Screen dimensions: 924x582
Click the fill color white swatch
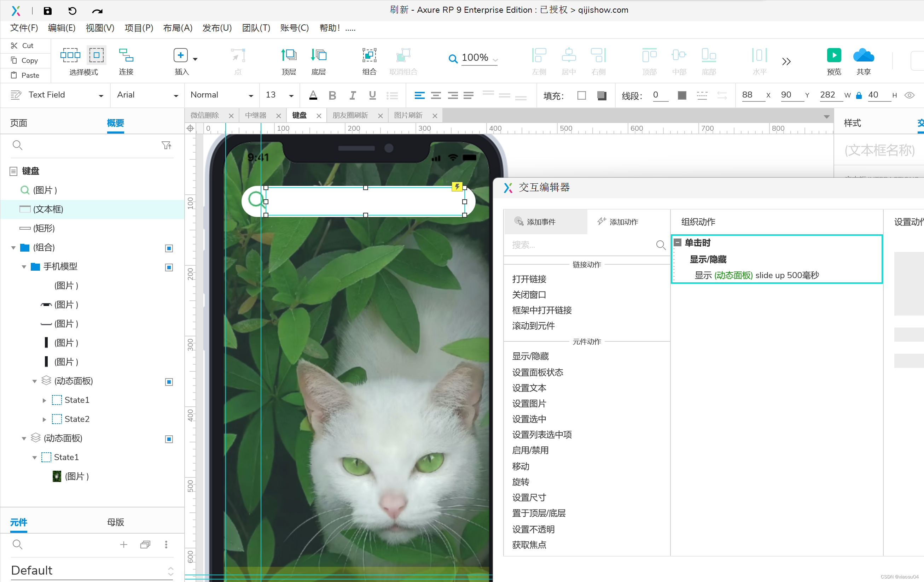coord(581,95)
